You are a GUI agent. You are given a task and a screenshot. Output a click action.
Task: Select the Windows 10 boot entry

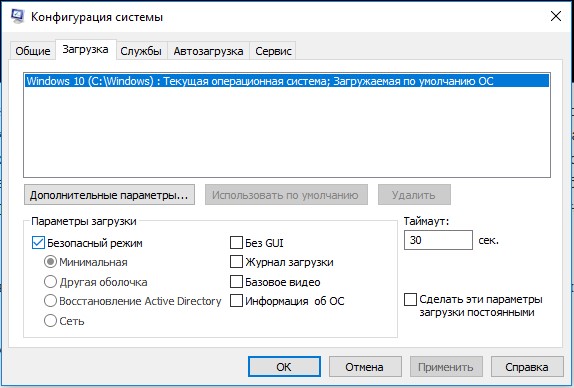pyautogui.click(x=287, y=81)
